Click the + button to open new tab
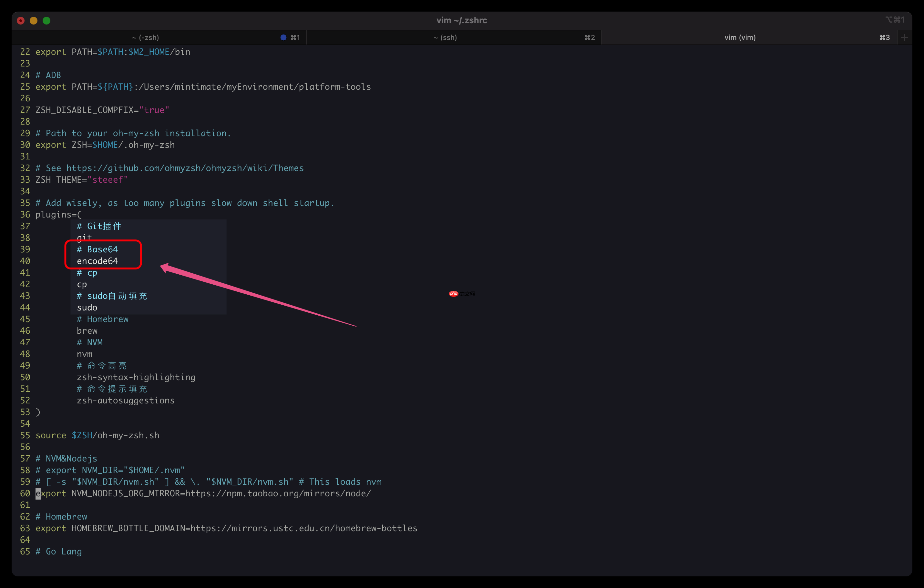The image size is (924, 588). [x=904, y=37]
